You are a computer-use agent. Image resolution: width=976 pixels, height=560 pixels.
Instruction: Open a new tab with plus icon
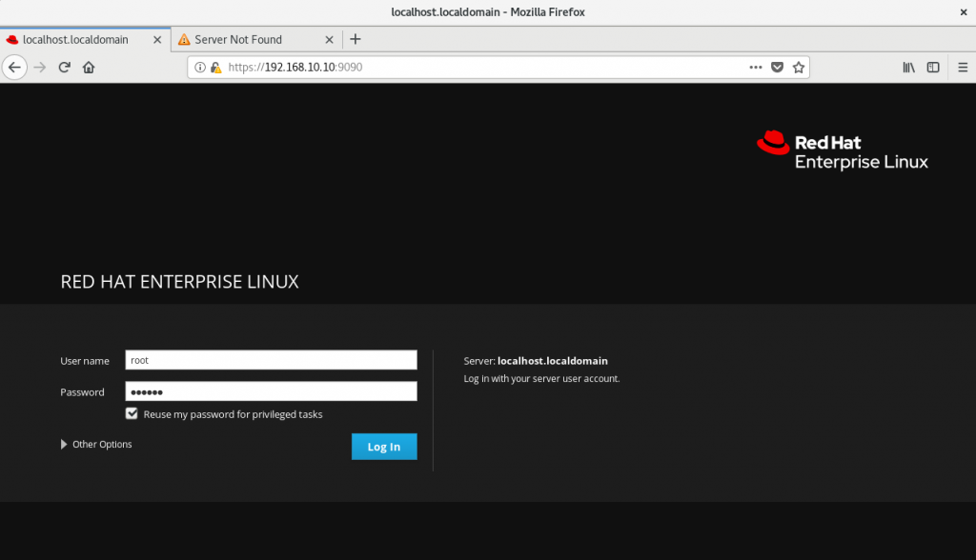point(356,39)
